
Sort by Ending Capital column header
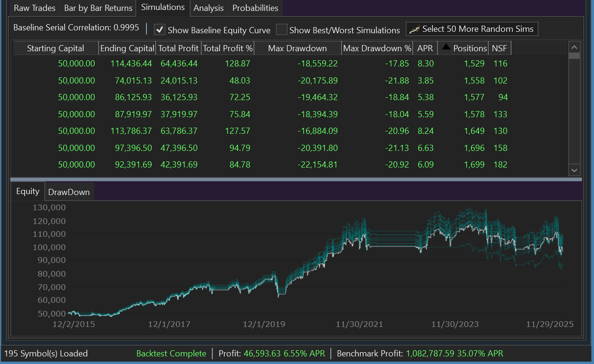tap(127, 48)
